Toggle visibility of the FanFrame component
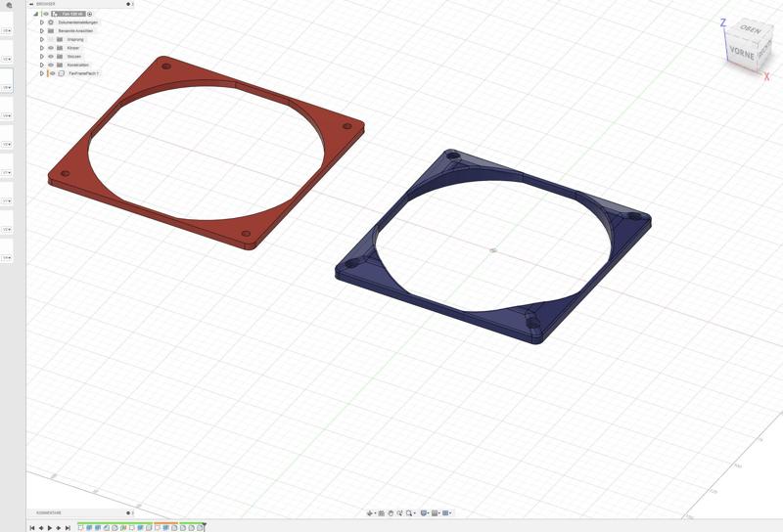The height and width of the screenshot is (532, 783). 53,73
